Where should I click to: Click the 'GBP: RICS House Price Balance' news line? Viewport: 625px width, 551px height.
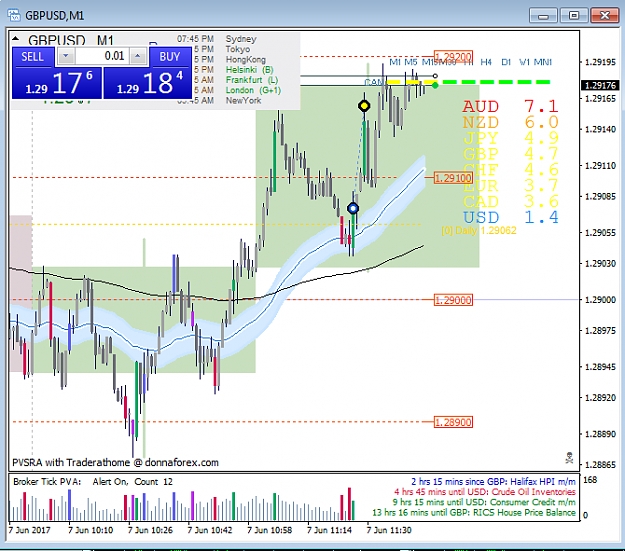pyautogui.click(x=474, y=513)
